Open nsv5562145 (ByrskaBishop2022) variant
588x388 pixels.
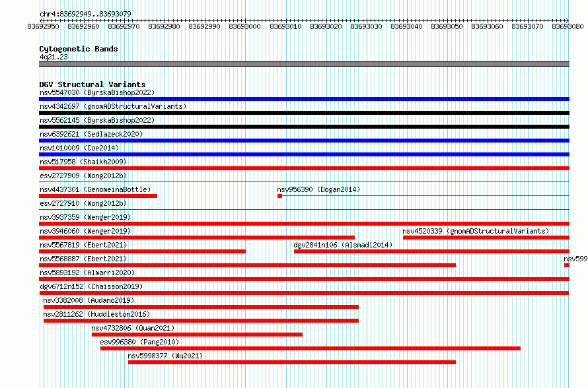97,120
